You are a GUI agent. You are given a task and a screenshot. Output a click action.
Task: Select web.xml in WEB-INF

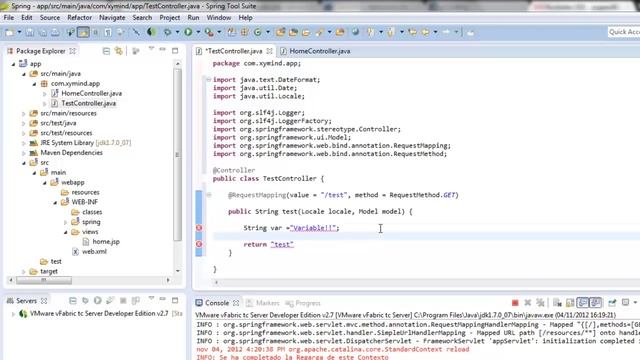[94, 251]
